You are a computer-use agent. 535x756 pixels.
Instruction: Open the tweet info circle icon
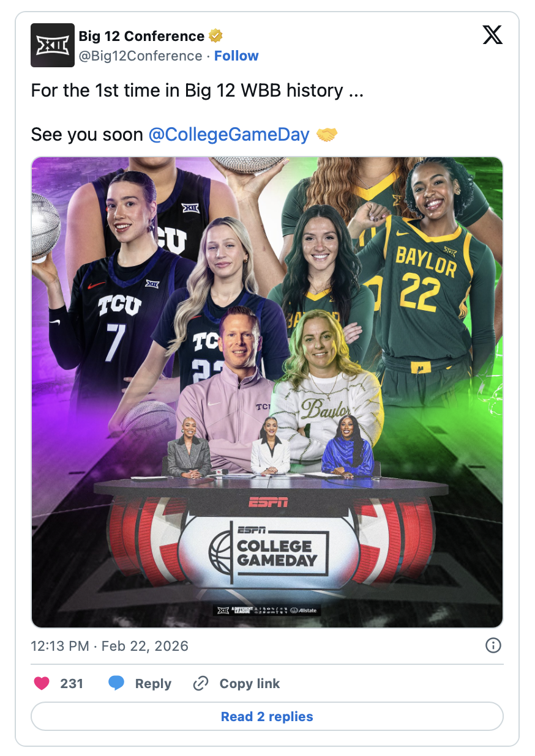pyautogui.click(x=493, y=646)
